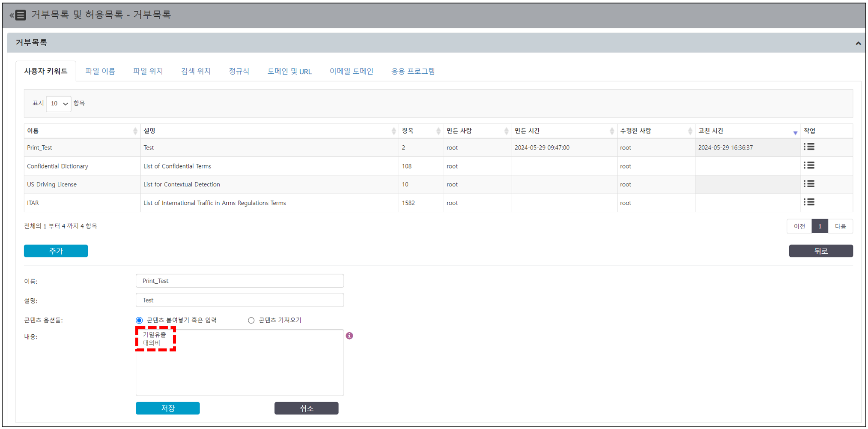Open the 표시 10 entries dropdown
868x429 pixels.
coord(59,104)
